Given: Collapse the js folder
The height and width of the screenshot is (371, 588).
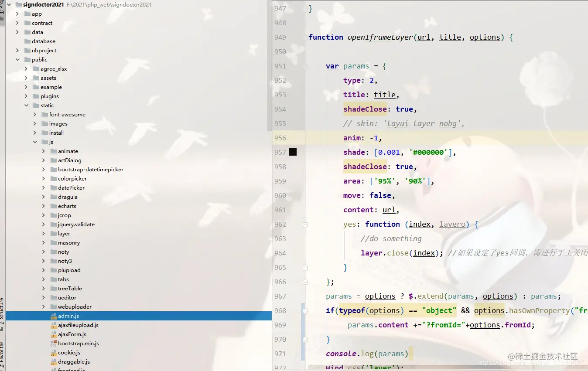Looking at the screenshot, I should pos(35,142).
